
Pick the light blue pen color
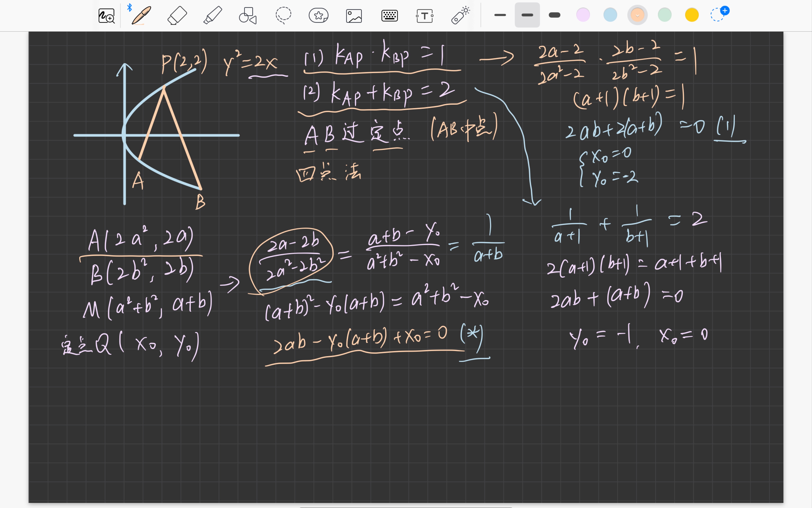point(610,15)
